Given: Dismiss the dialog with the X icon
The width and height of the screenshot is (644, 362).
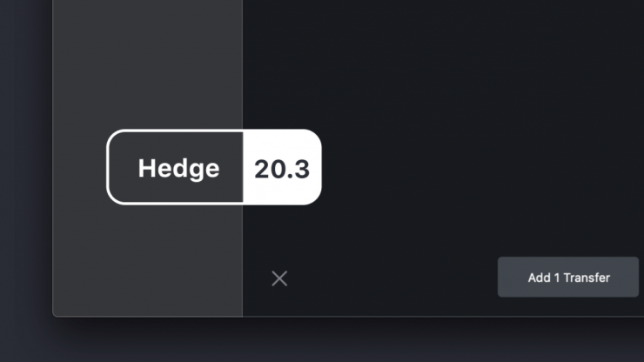Looking at the screenshot, I should [279, 278].
